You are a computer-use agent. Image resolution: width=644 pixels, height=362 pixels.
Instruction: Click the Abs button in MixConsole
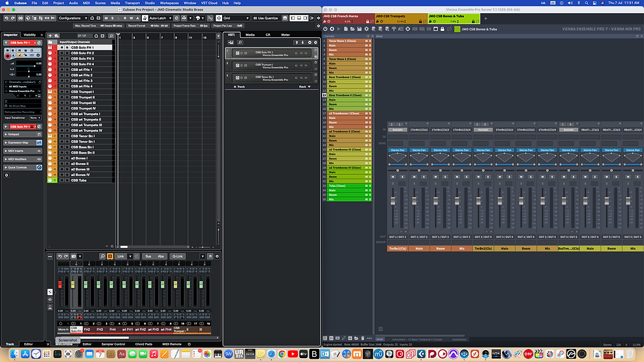[x=160, y=256]
